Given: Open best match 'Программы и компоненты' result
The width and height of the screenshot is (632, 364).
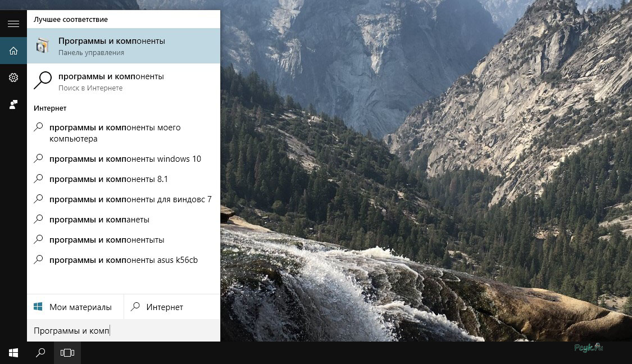Looking at the screenshot, I should [124, 46].
